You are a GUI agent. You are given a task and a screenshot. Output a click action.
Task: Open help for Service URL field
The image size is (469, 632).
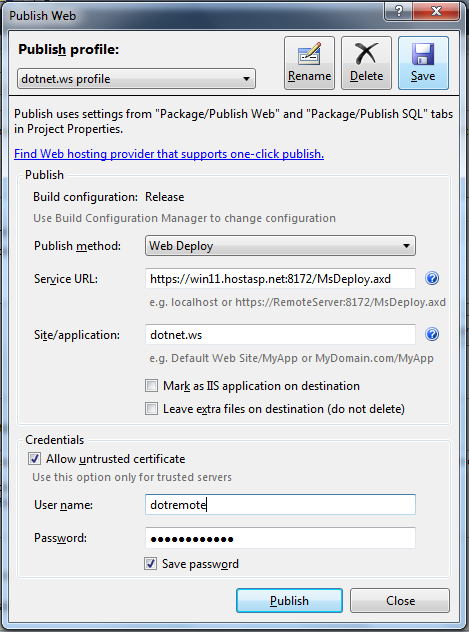432,278
